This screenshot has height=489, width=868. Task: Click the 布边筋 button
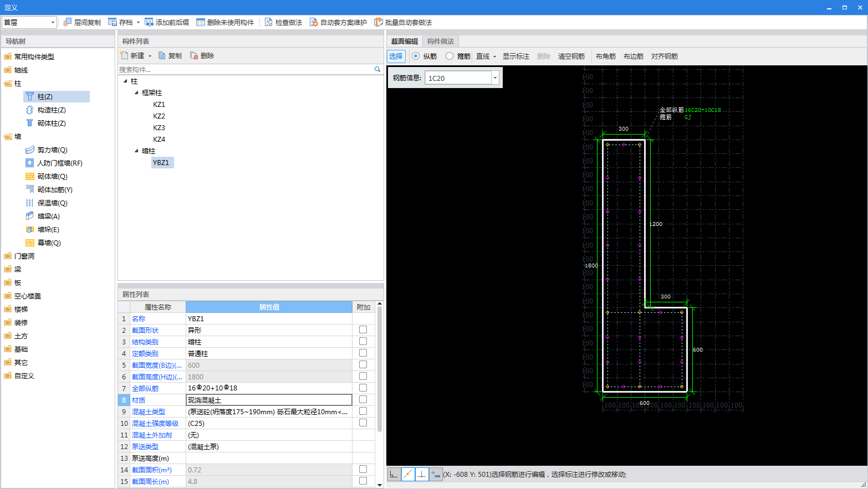pos(634,56)
